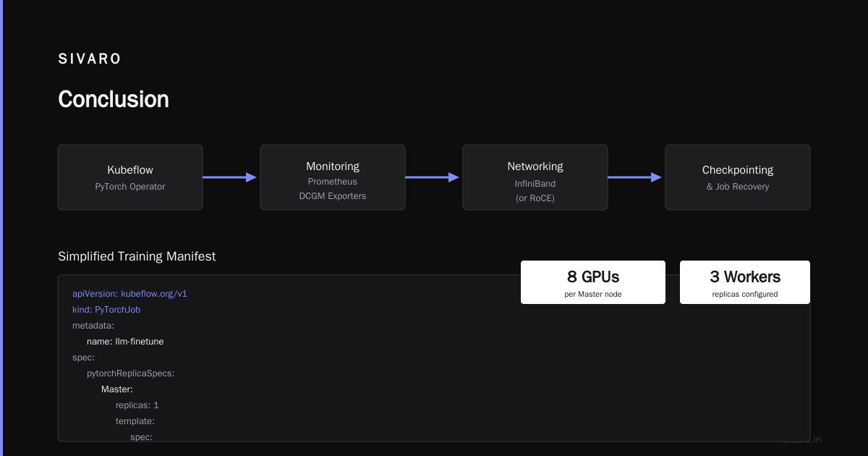Click the kind: PyTorchJob line

click(x=106, y=310)
